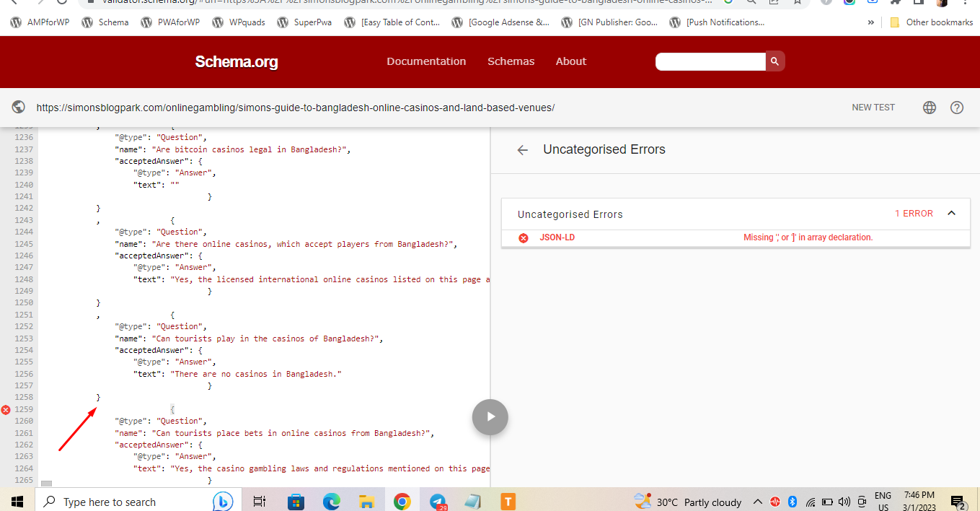Click the horizontal scrollbar thumb in code pane
The image size is (980, 511).
point(46,483)
